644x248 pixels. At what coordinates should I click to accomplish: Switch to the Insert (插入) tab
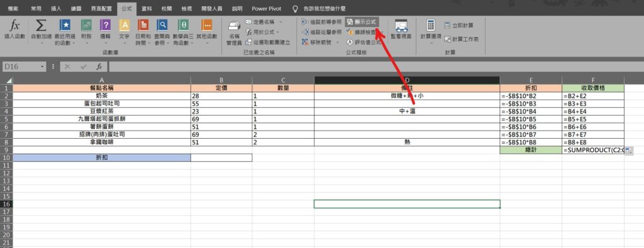coord(56,8)
